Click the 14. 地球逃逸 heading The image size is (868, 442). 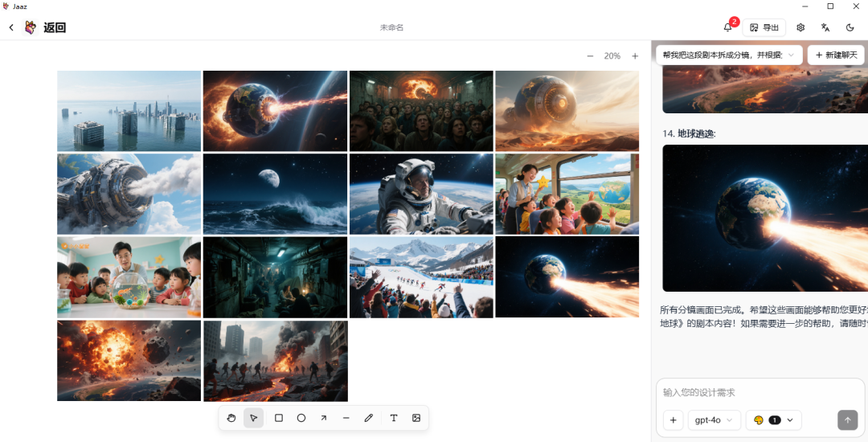click(690, 133)
